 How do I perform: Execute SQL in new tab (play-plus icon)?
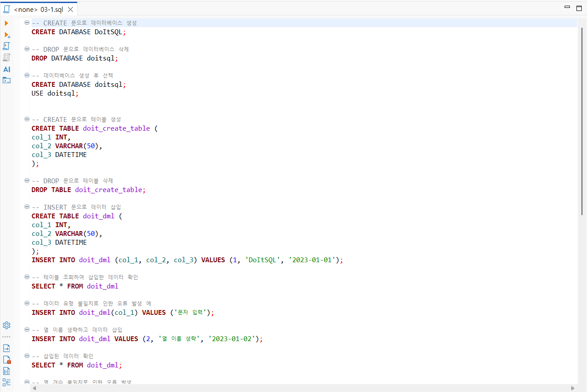coord(7,35)
